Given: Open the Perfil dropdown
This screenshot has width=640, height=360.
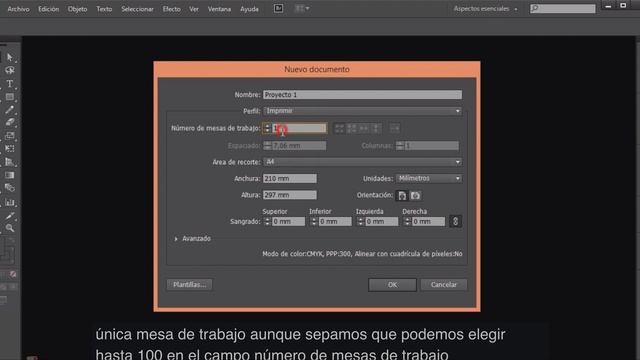Looking at the screenshot, I should pyautogui.click(x=362, y=111).
